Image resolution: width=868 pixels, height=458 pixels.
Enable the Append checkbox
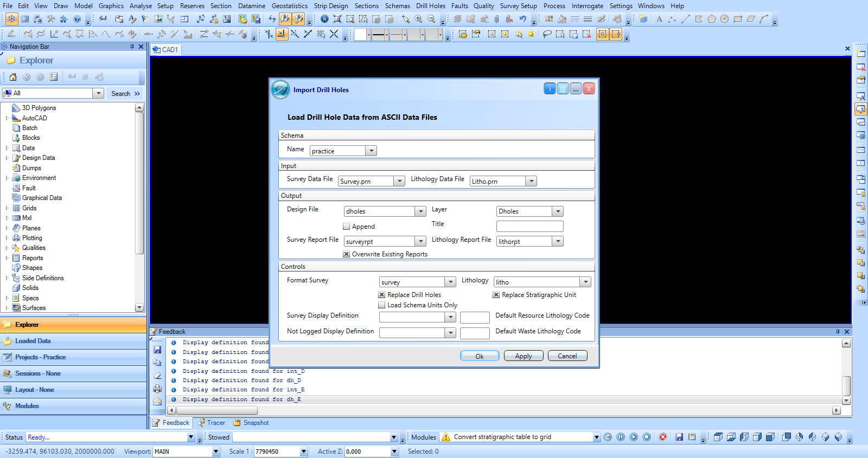(x=347, y=227)
